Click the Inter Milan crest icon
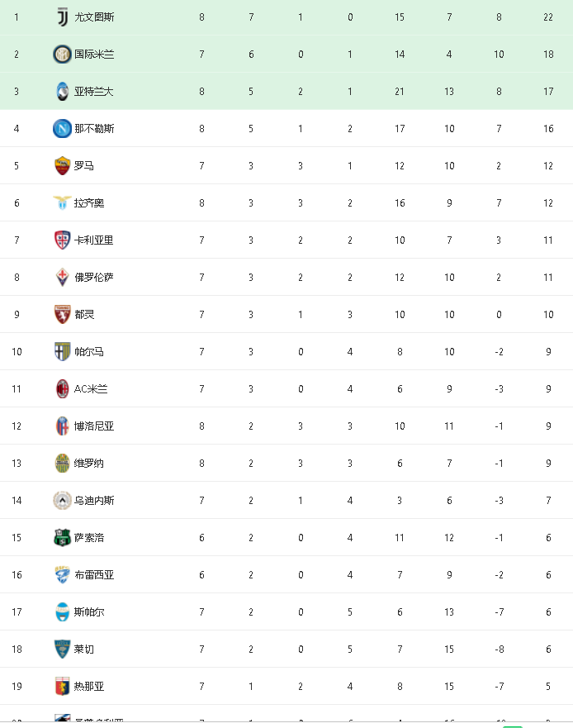The width and height of the screenshot is (573, 728). pyautogui.click(x=62, y=55)
